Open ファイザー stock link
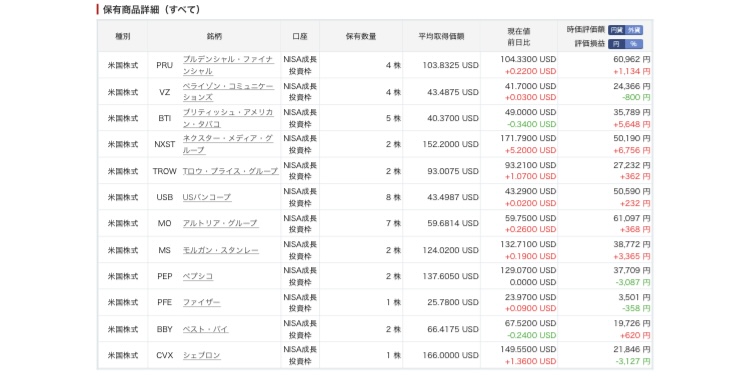Screen dimensions: 750x376 (x=201, y=302)
